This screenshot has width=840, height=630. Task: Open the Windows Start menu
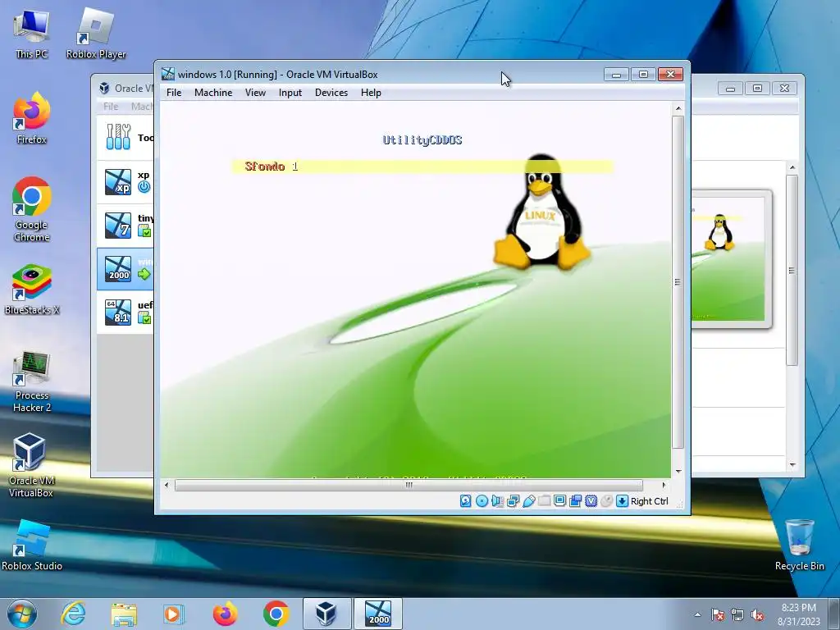click(x=22, y=614)
